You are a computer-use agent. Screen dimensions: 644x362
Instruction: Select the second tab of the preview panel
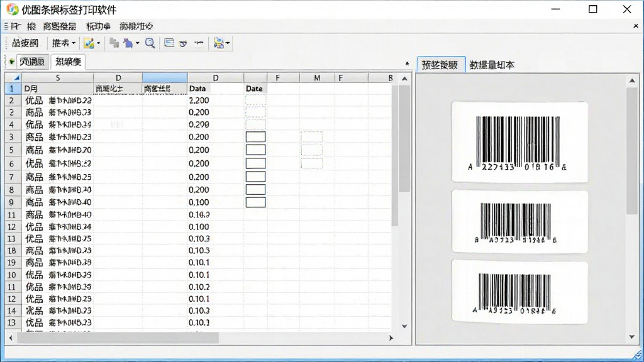coord(492,65)
